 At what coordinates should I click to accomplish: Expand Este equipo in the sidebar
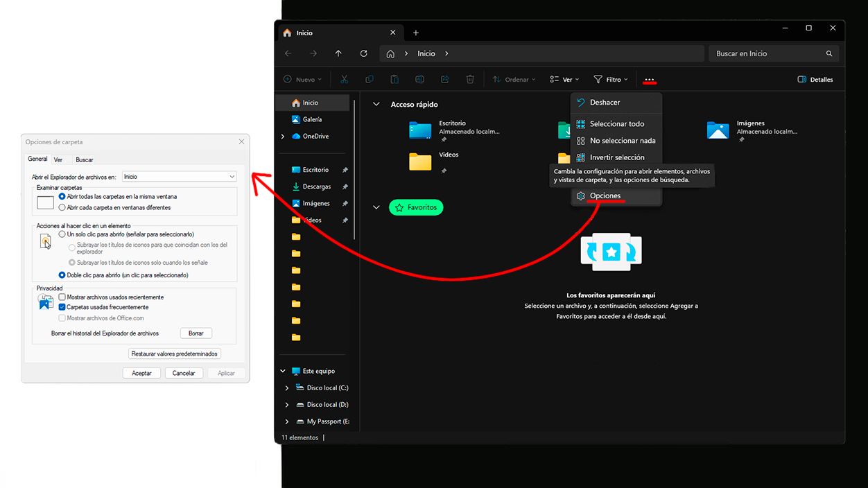pos(282,371)
